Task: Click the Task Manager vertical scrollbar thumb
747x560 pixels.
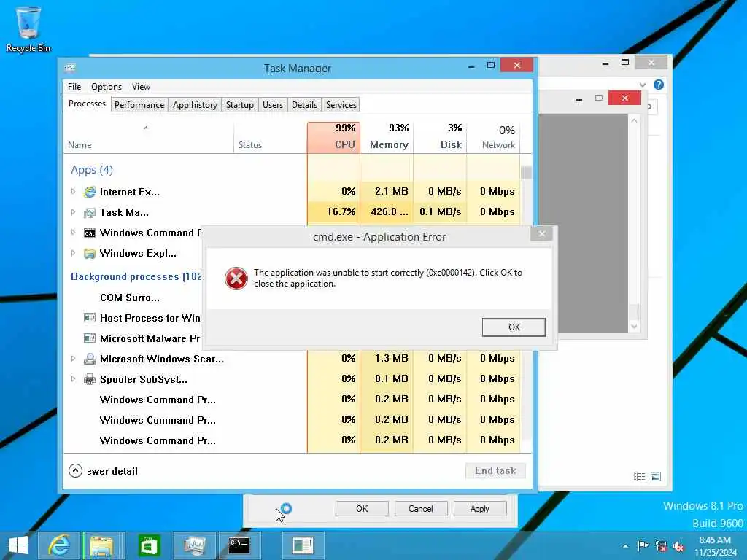Action: point(526,172)
